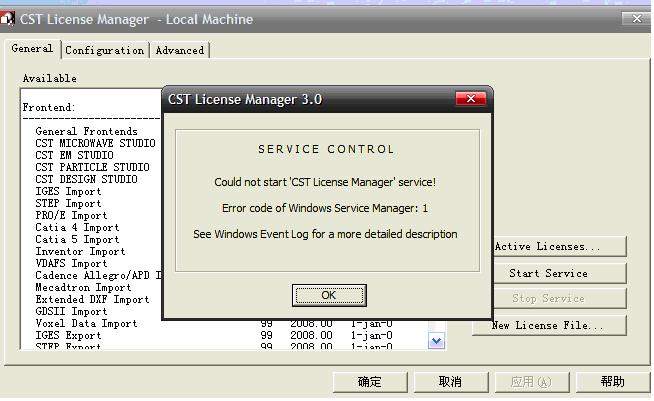Click the 应用(A) apply button
The height and width of the screenshot is (401, 654).
(531, 382)
